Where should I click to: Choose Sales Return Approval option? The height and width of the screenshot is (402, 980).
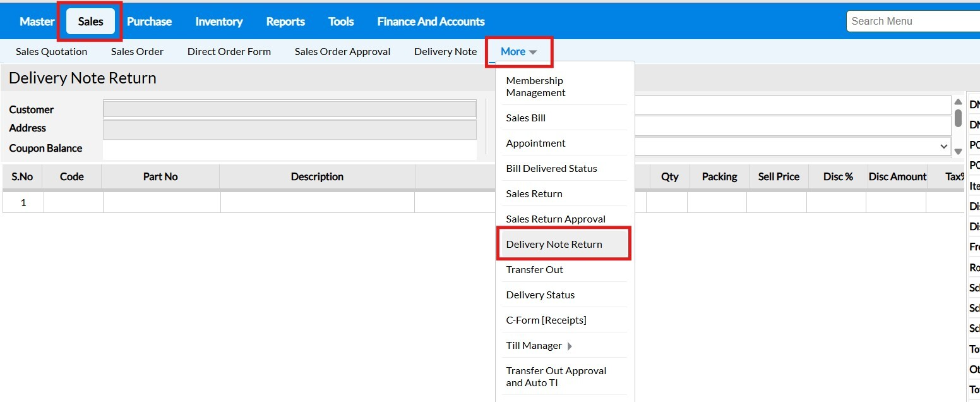coord(556,219)
